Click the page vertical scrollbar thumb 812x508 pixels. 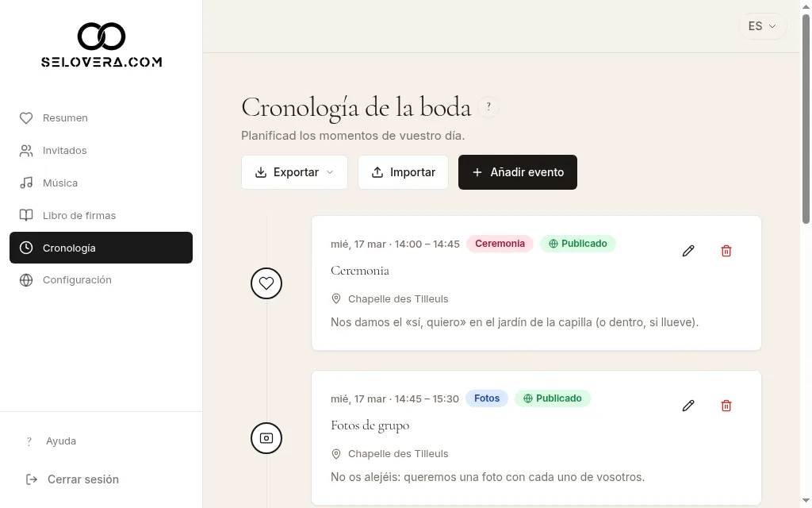[806, 119]
